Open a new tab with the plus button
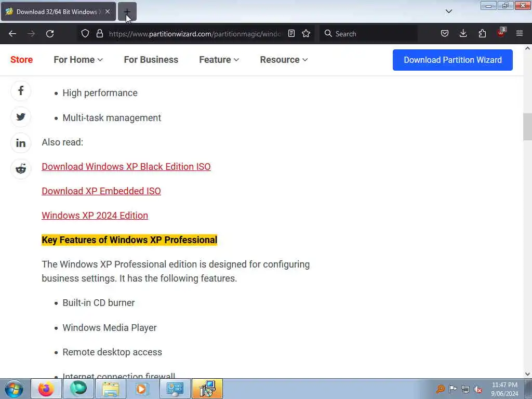532x399 pixels. (127, 11)
